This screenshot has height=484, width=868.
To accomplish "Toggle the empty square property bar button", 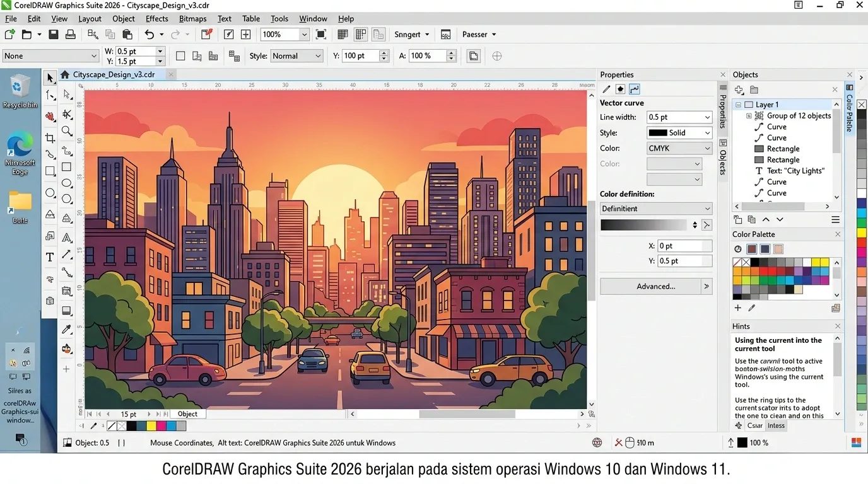I will pyautogui.click(x=180, y=56).
